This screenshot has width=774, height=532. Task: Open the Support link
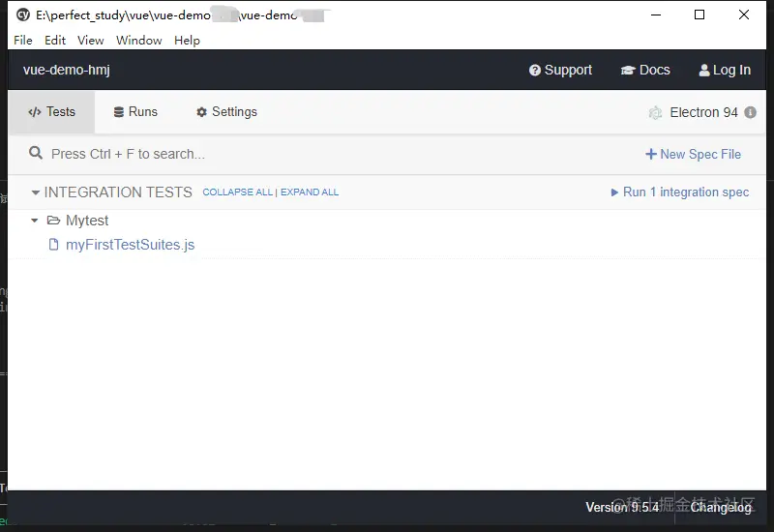[x=560, y=70]
